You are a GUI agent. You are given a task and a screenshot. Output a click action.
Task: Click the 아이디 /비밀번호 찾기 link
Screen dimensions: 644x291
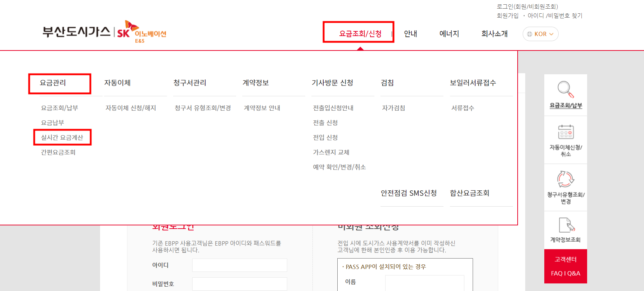tap(555, 16)
